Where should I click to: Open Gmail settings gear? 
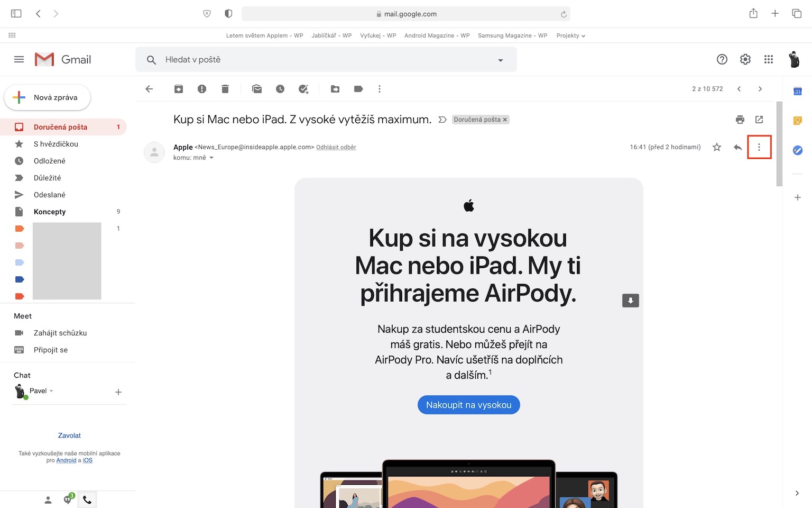click(x=745, y=59)
